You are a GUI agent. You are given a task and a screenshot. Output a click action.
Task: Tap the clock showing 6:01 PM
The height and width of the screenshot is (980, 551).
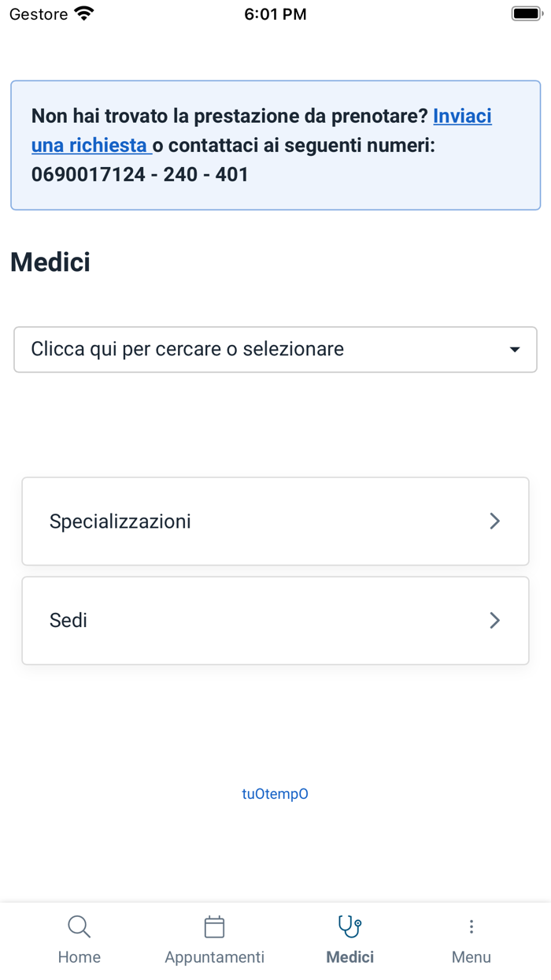pyautogui.click(x=275, y=14)
